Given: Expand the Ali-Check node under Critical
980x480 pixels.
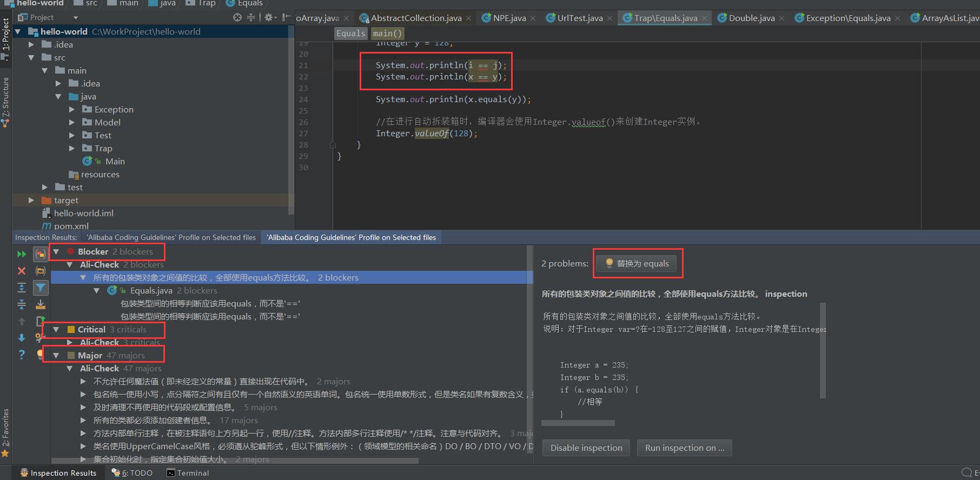Looking at the screenshot, I should click(70, 343).
